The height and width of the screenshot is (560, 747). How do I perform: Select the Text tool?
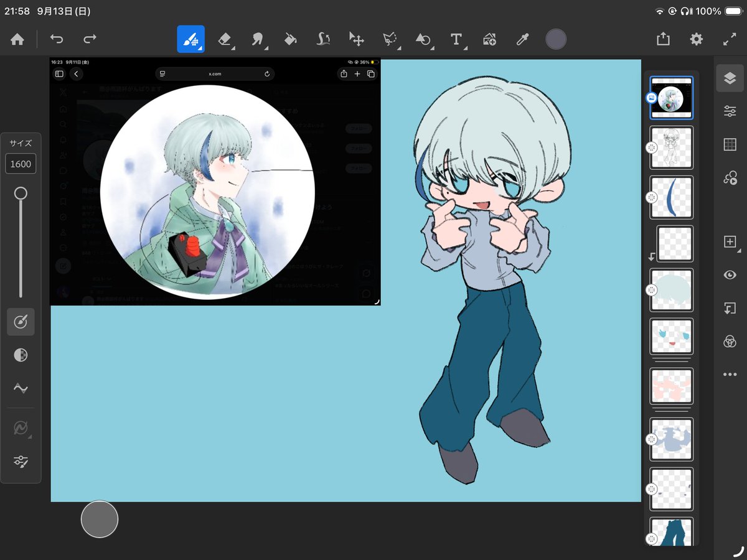[456, 39]
